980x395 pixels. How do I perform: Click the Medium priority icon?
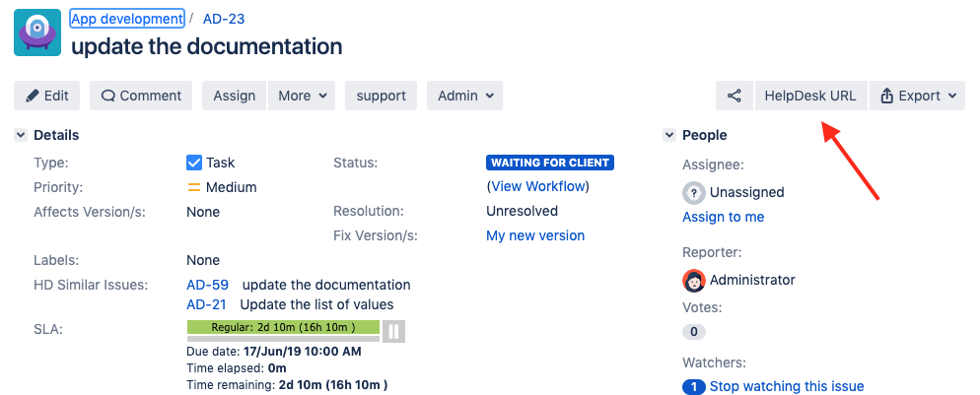pos(194,187)
